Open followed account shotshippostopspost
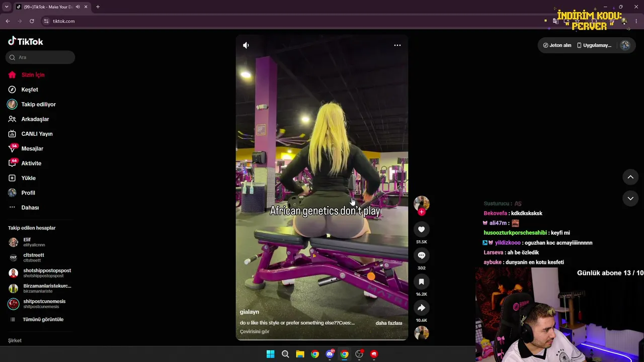The height and width of the screenshot is (362, 644). pyautogui.click(x=40, y=273)
